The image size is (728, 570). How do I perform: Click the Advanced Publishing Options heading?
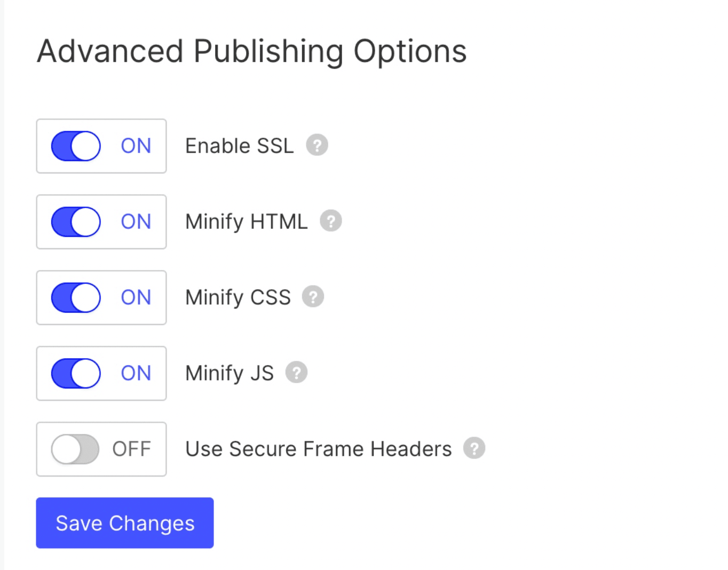[251, 52]
